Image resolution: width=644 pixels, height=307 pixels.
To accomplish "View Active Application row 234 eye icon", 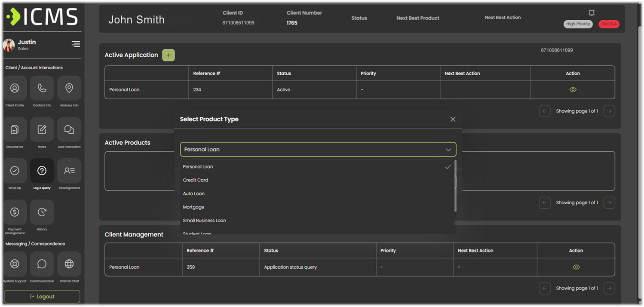I will pyautogui.click(x=573, y=90).
